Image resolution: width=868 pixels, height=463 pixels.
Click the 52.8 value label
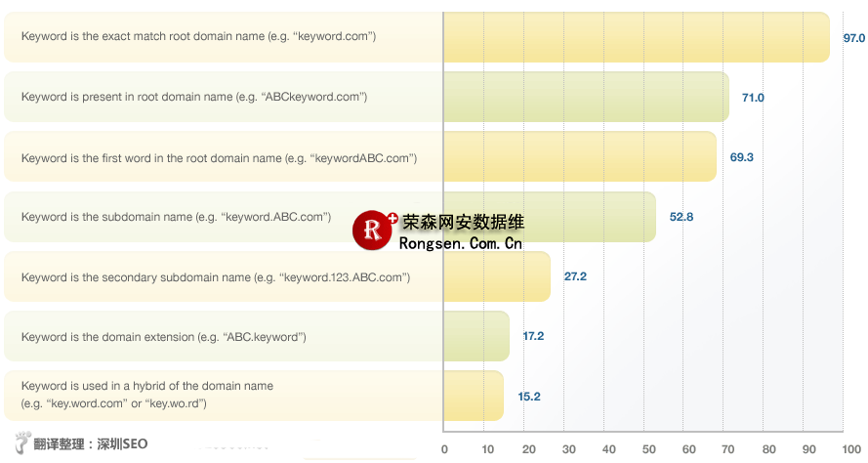681,217
